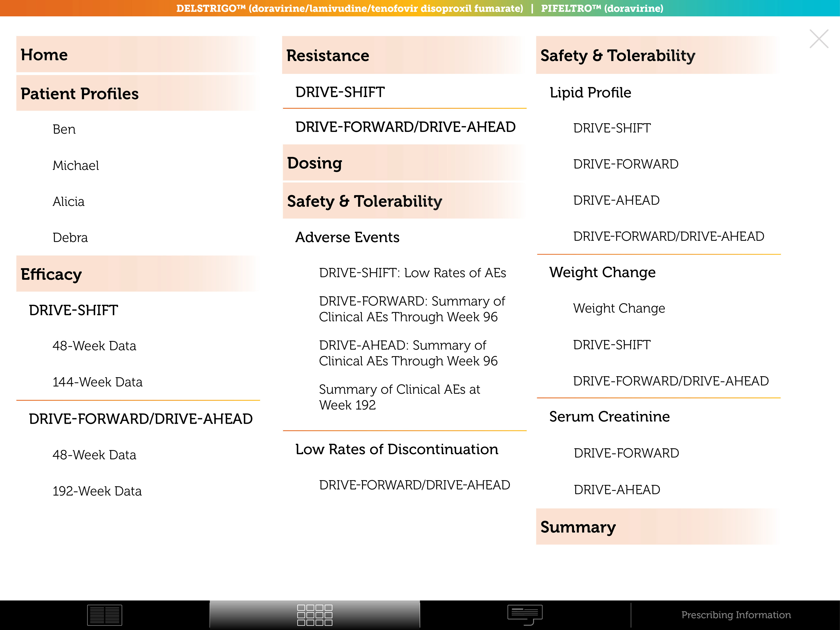This screenshot has height=630, width=840.
Task: Go to Dosing section
Action: pos(314,163)
